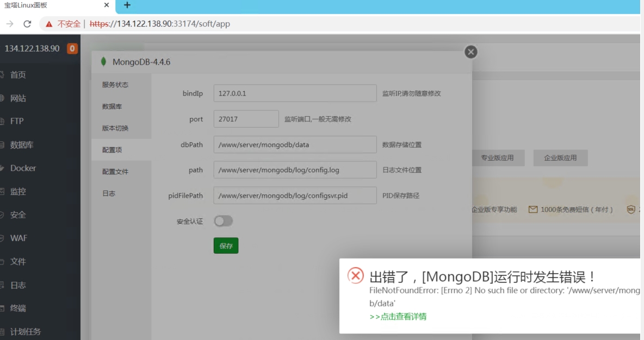
Task: Focus the dbPath input field
Action: [295, 144]
